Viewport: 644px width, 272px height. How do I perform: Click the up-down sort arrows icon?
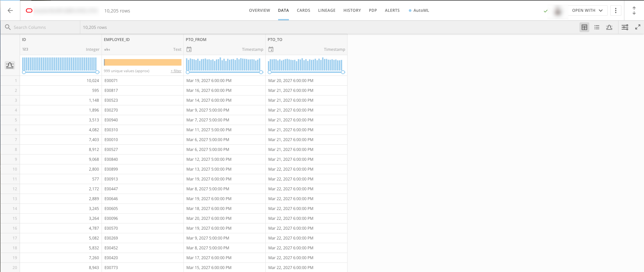[634, 10]
